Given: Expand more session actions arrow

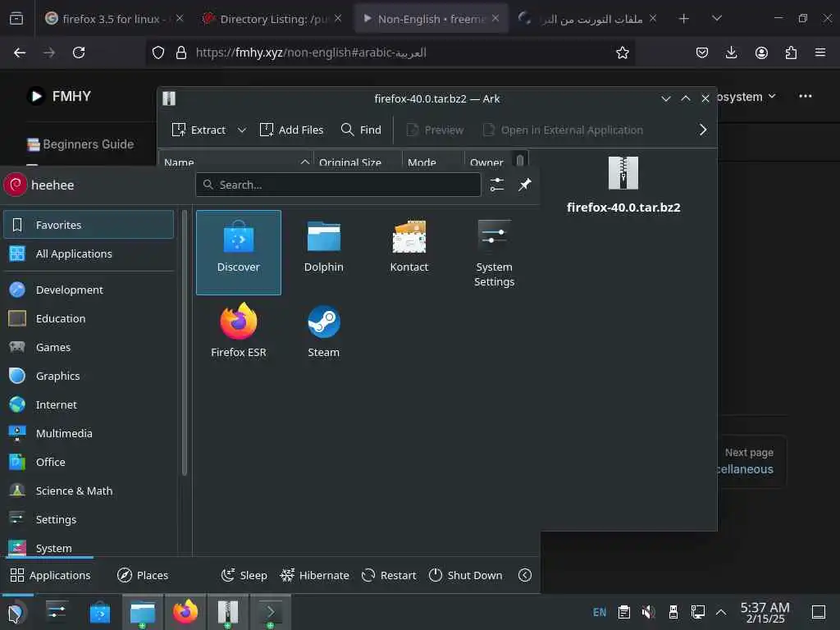Looking at the screenshot, I should click(525, 575).
